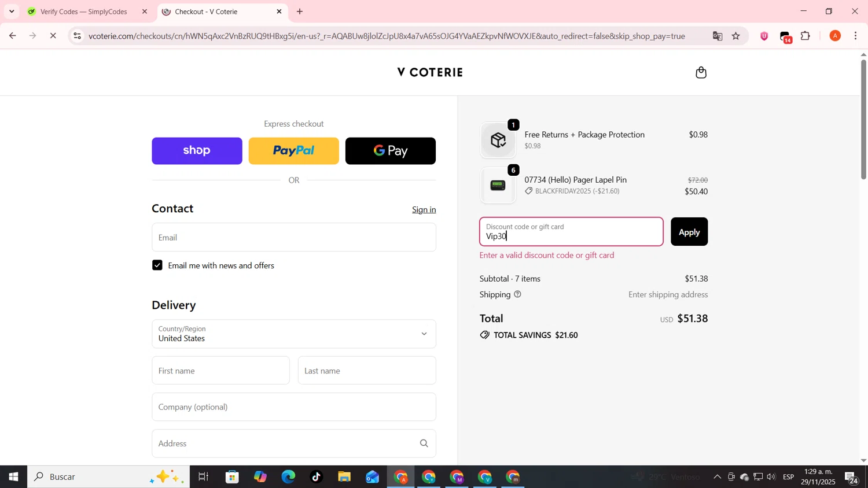This screenshot has height=488, width=868.
Task: Click the translate page icon
Action: (718, 36)
